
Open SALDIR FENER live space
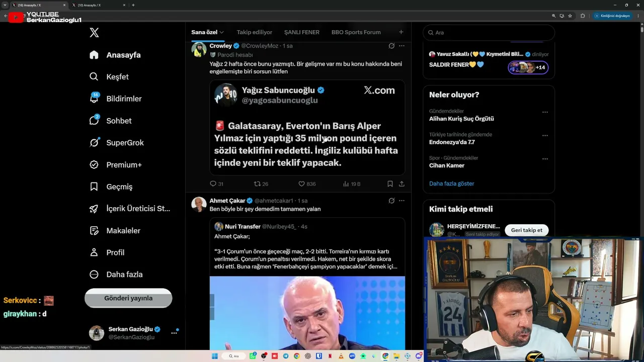456,64
